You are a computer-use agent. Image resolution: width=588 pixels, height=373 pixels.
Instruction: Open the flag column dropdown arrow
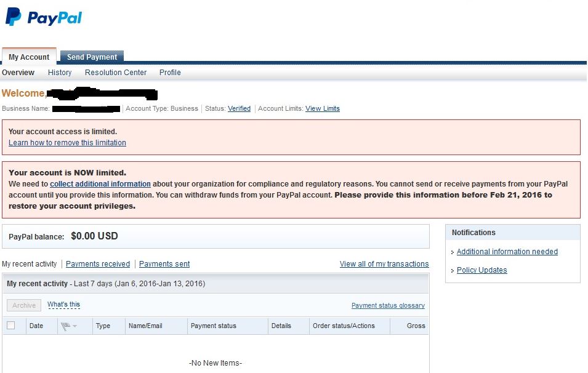pos(75,326)
